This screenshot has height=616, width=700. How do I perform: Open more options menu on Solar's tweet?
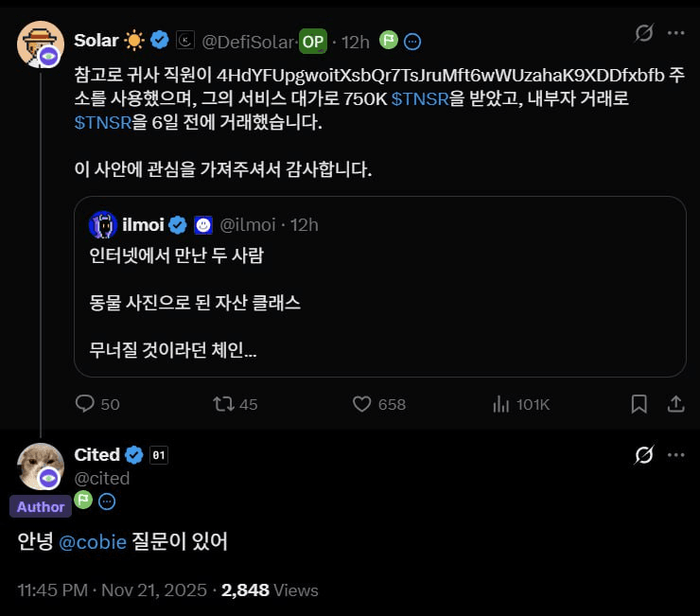point(675,33)
